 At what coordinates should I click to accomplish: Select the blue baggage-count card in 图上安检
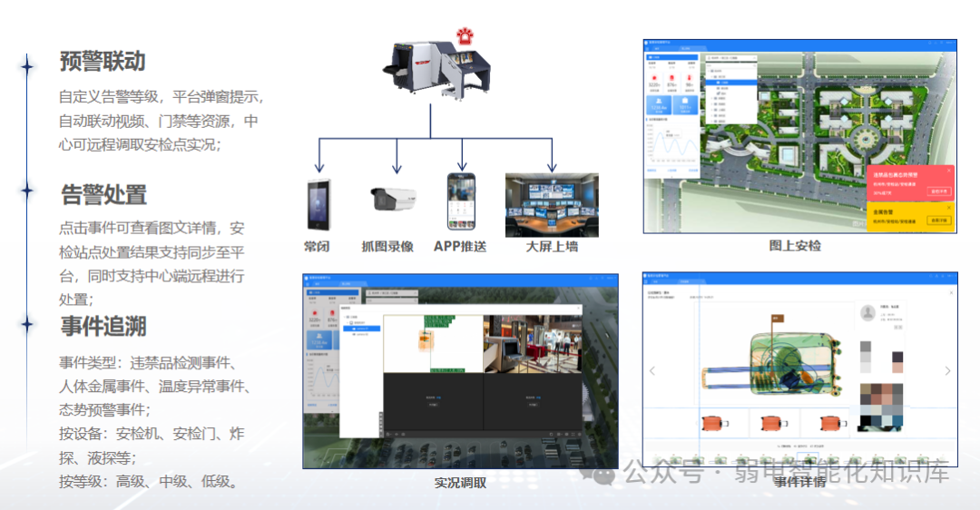(685, 103)
